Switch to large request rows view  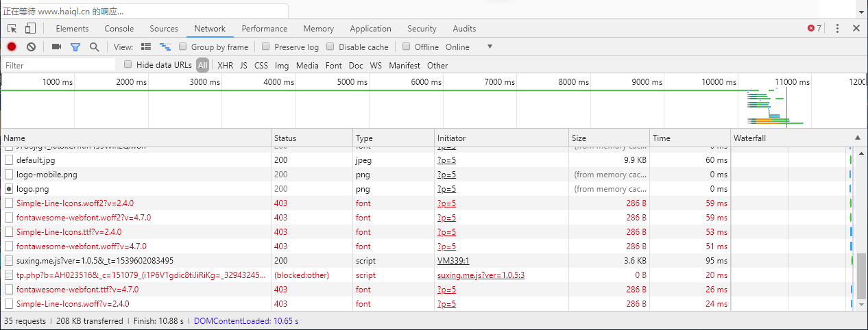[145, 47]
